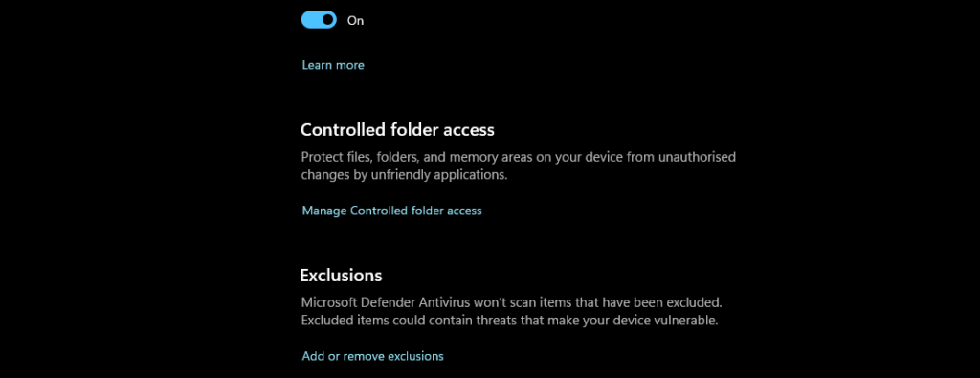Click the word 'exclusions' in the bottom link
980x378 pixels.
pos(415,356)
